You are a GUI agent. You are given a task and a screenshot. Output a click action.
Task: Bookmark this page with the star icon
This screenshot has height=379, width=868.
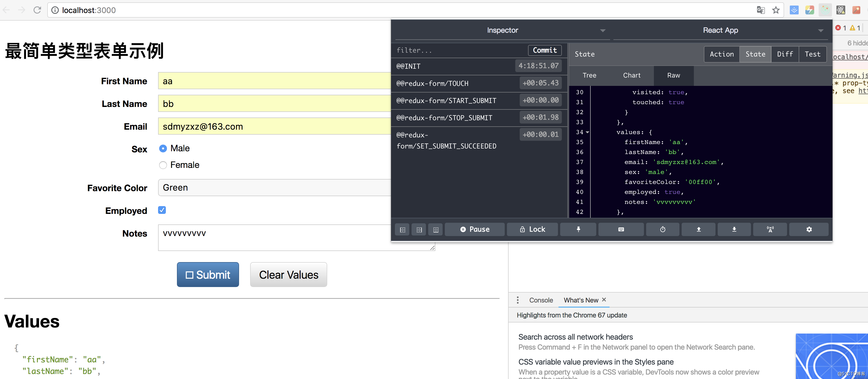[x=776, y=10]
